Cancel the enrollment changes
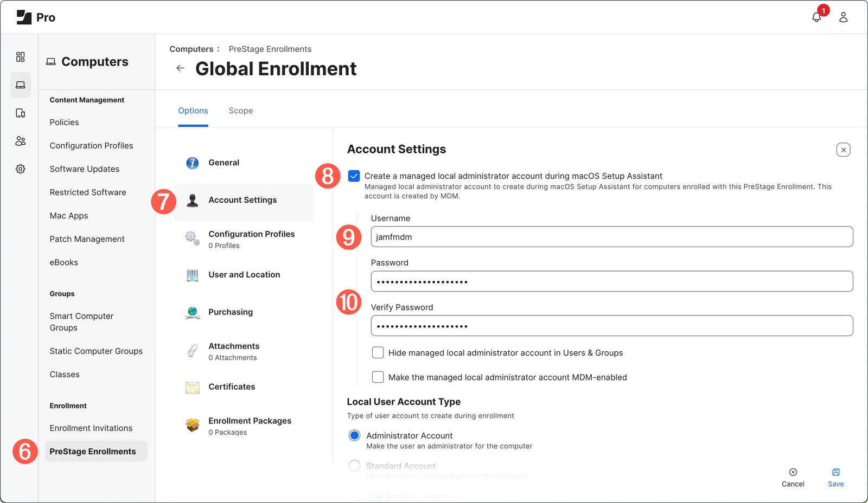This screenshot has height=503, width=868. point(793,477)
